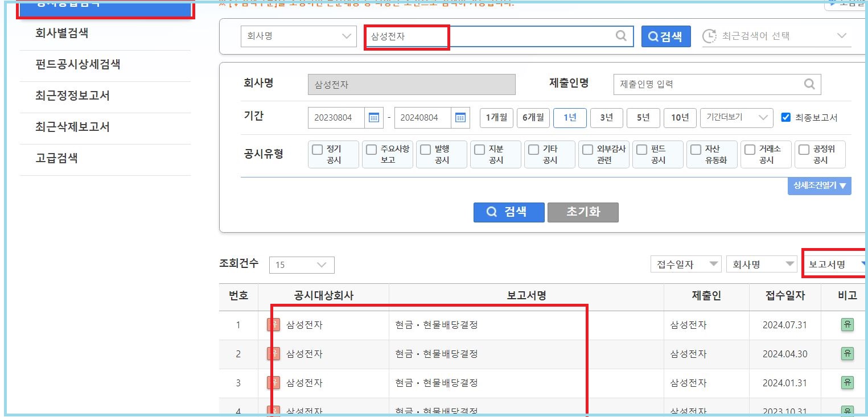868x417 pixels.
Task: Enable the 정기공시 disclosure filter
Action: (317, 150)
